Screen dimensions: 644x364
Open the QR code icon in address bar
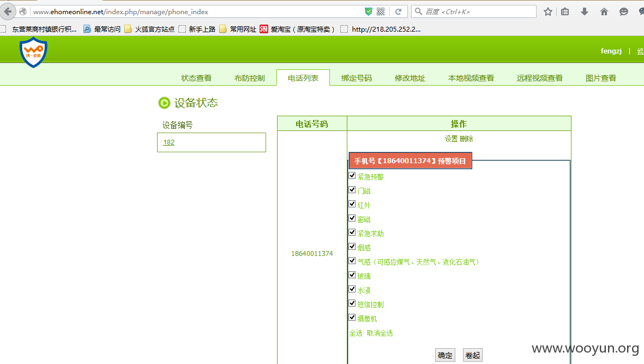[381, 11]
